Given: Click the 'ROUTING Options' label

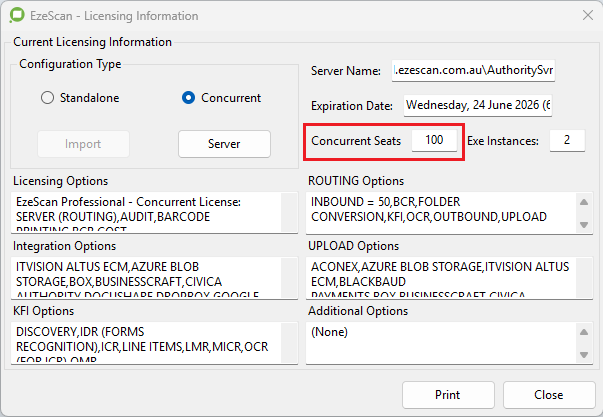Looking at the screenshot, I should pos(356,181).
